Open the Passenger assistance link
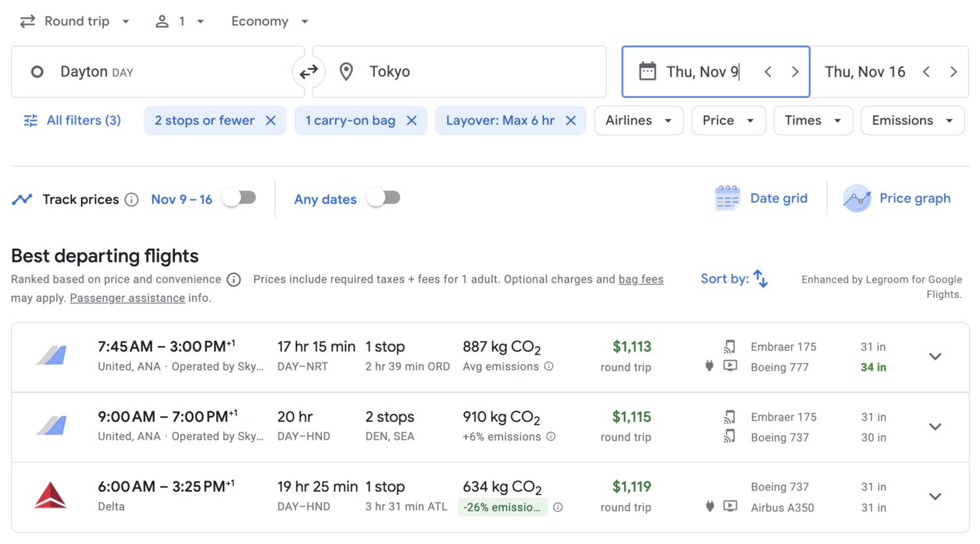Screen dimensions: 980x544 click(x=127, y=298)
